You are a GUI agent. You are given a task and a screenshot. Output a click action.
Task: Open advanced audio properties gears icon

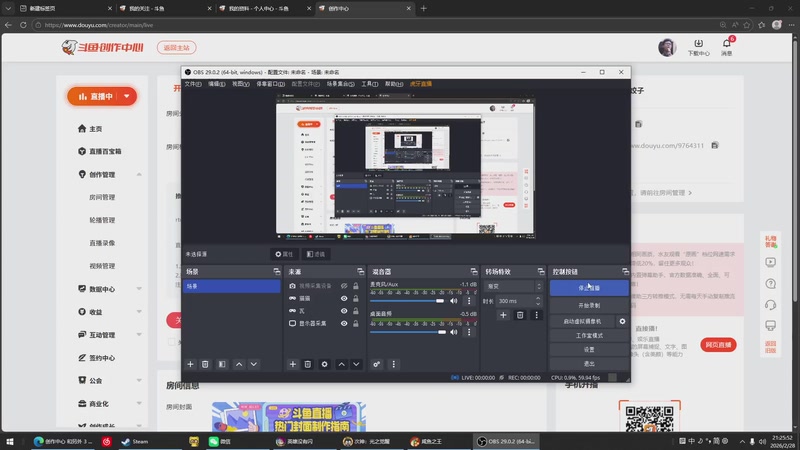377,364
